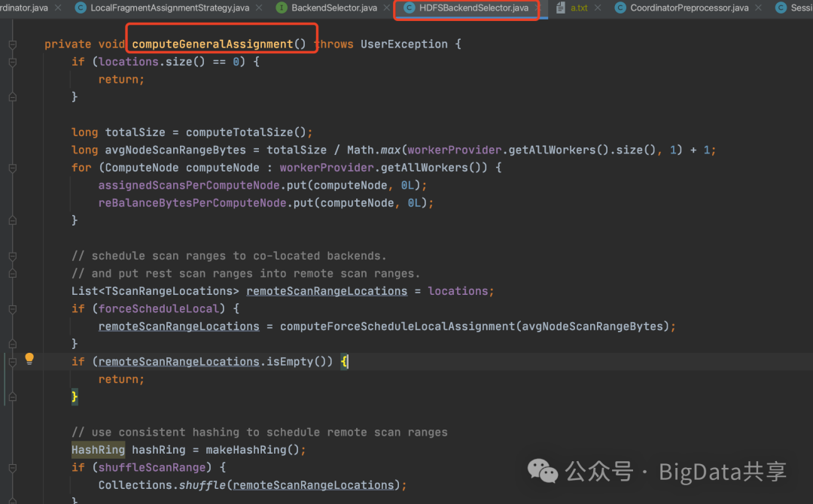Collapse the for ComputeNode loop block
The width and height of the screenshot is (813, 504).
pyautogui.click(x=13, y=168)
